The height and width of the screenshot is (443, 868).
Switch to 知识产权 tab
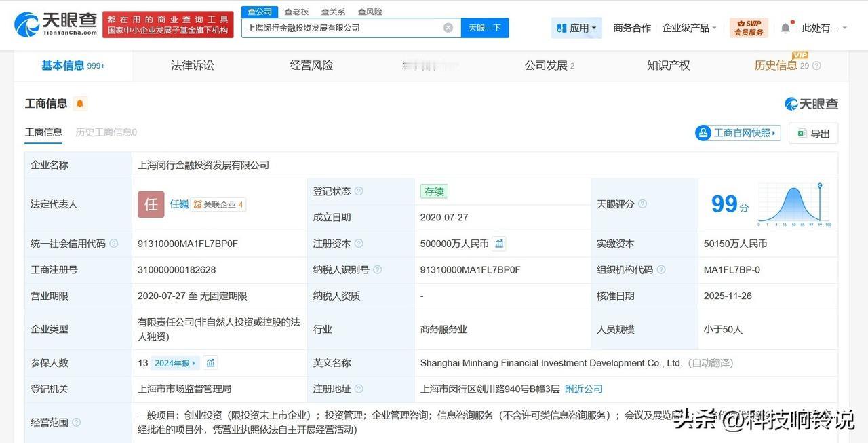point(669,66)
